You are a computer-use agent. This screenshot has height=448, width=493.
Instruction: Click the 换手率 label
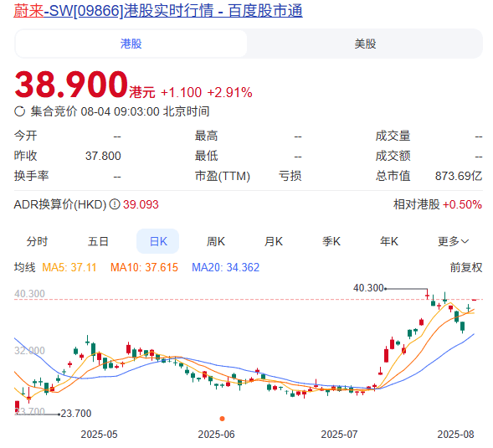click(x=32, y=176)
